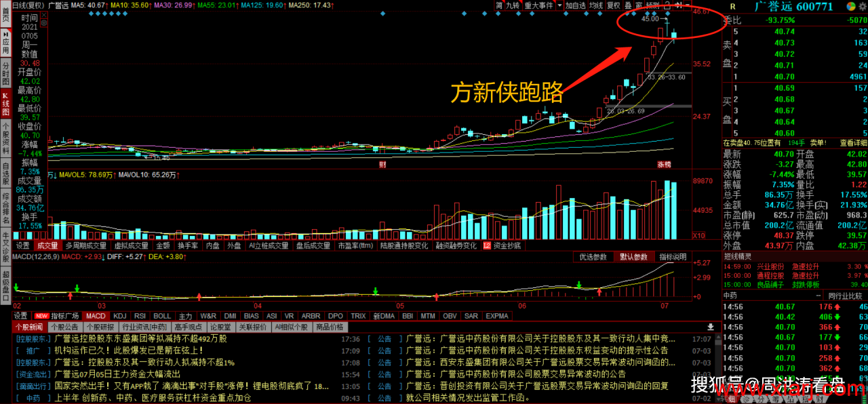Toggle the 均线 moving averages
This screenshot has width=868, height=404.
click(x=596, y=5)
